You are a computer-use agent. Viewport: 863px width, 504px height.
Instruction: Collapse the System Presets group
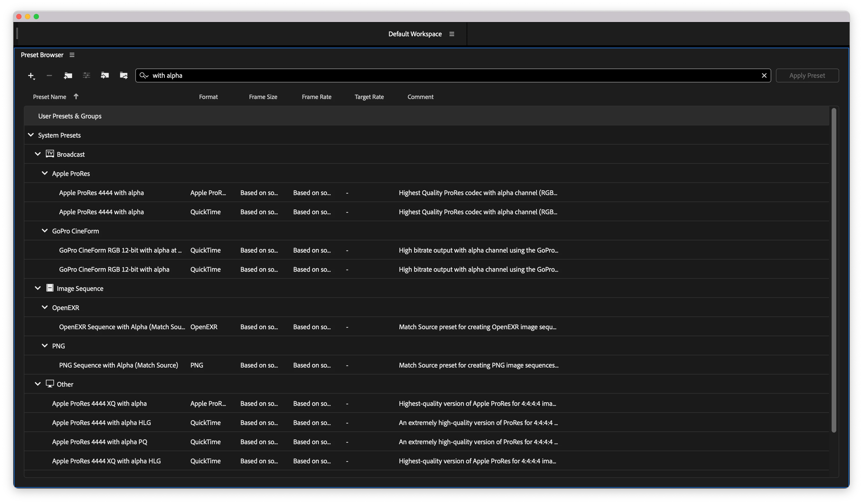(x=31, y=135)
